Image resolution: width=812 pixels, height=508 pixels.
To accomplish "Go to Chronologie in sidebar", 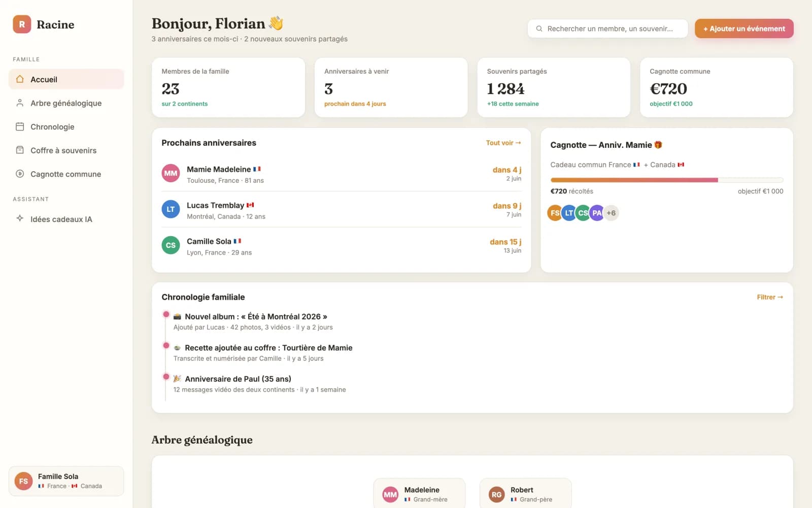I will (x=66, y=126).
